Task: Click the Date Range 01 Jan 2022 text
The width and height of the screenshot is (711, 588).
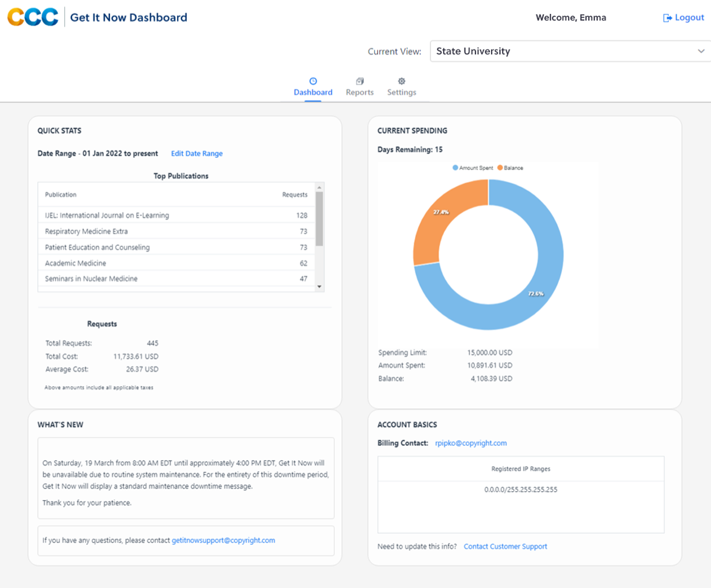Action: click(98, 154)
